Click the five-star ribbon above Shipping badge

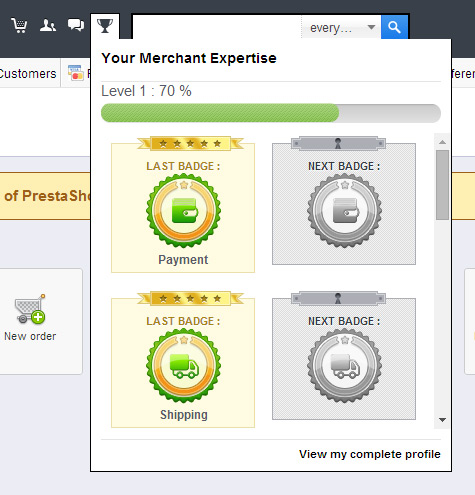point(190,299)
